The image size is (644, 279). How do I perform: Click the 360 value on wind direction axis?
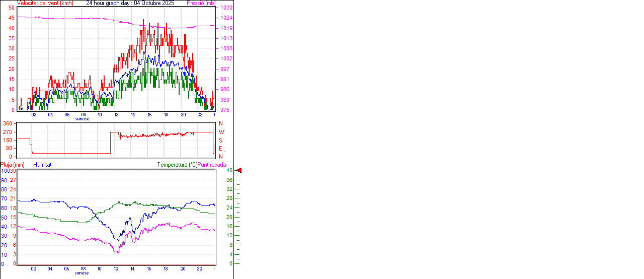[8, 123]
